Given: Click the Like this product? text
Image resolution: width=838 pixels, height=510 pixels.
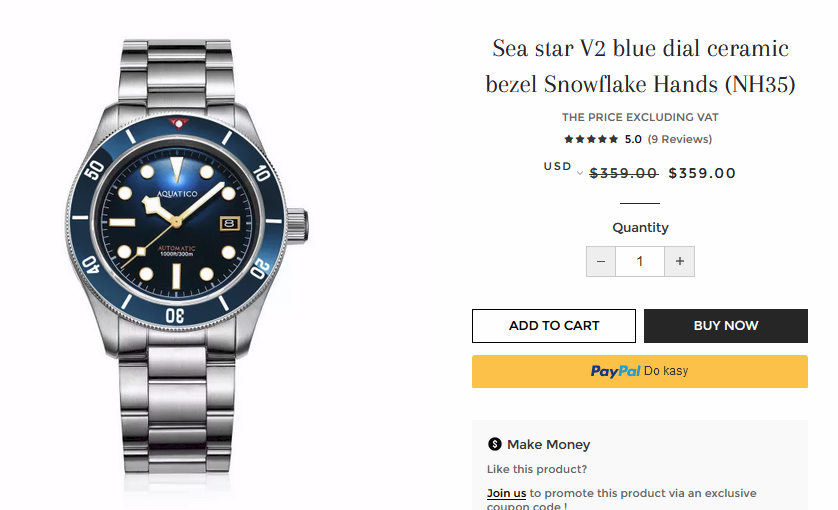Looking at the screenshot, I should (537, 469).
